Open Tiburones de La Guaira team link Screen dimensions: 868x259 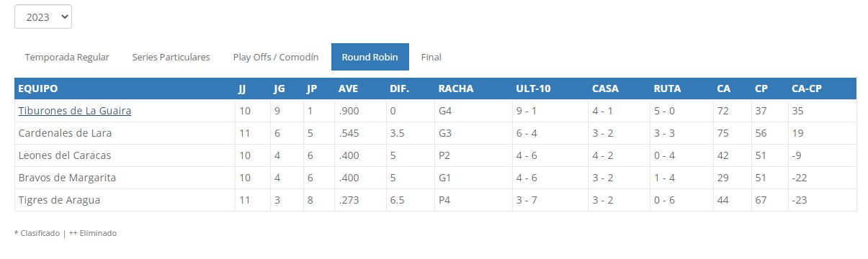coord(75,111)
